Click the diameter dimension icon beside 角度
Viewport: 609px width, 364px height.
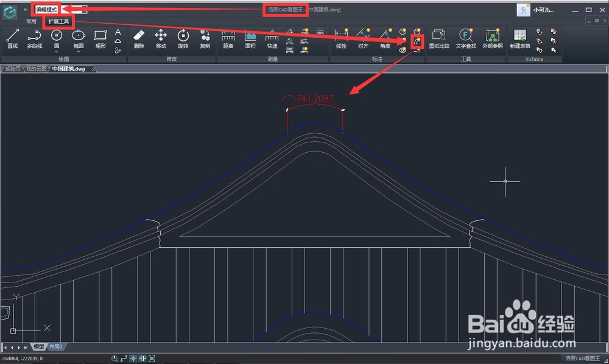[403, 32]
